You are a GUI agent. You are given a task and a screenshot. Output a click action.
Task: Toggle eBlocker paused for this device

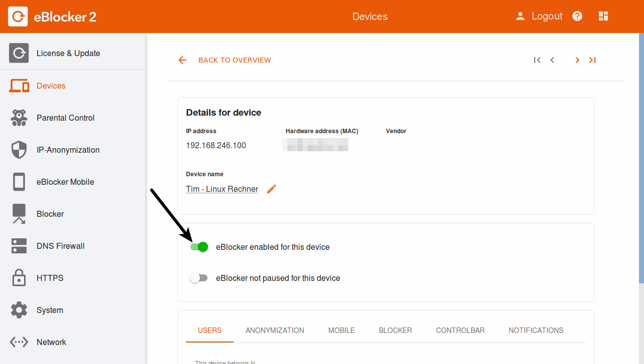click(198, 278)
